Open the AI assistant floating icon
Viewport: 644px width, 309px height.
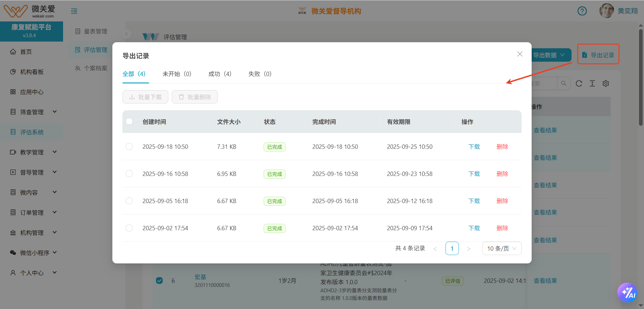(627, 293)
